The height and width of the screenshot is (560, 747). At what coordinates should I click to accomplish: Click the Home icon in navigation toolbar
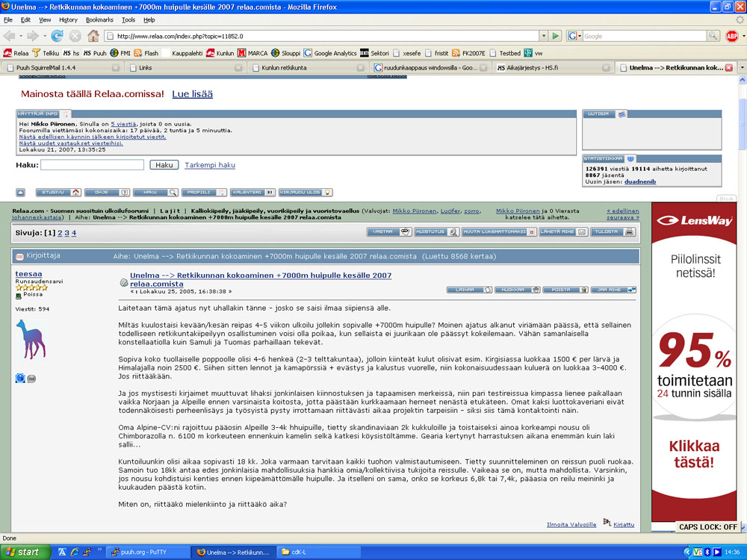click(93, 36)
